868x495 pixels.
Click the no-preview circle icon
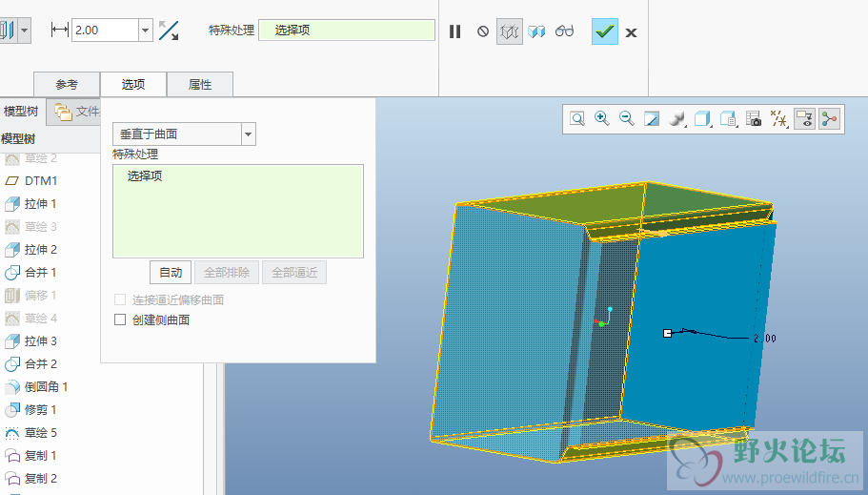pos(483,31)
